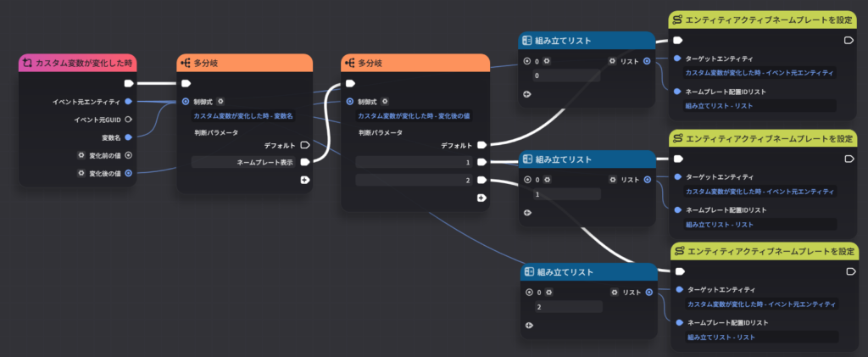868x357 pixels.
Task: Select the 変化前の値 output pin
Action: (129, 155)
